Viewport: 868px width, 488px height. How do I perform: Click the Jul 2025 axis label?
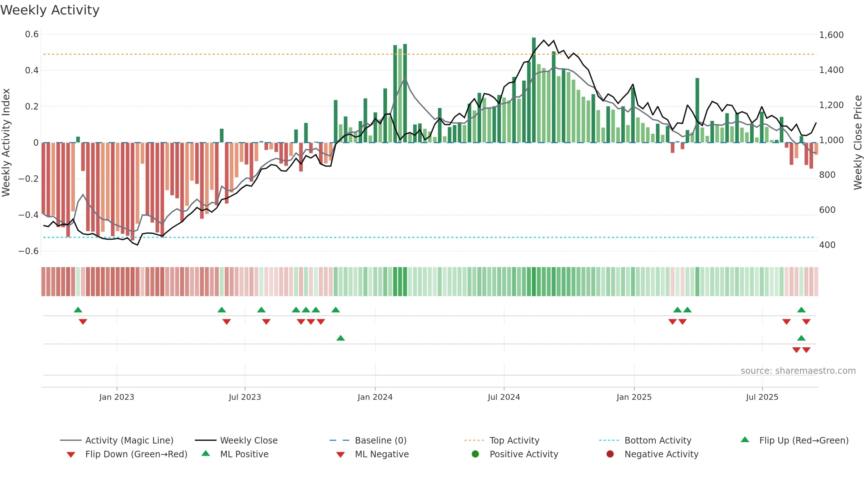coord(762,397)
